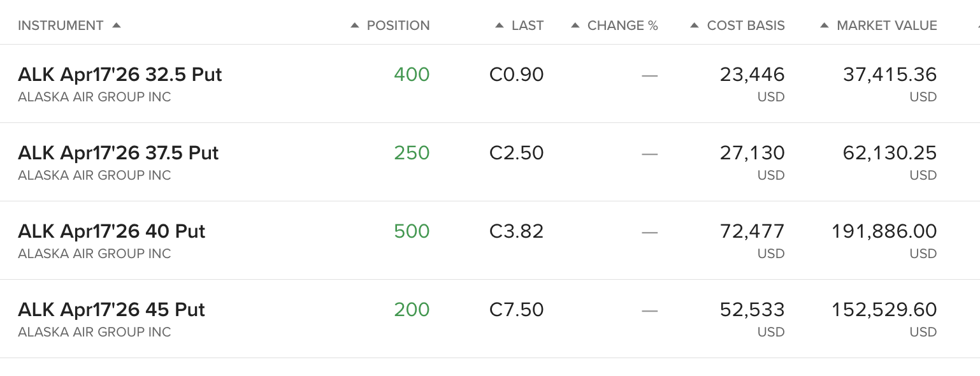Viewport: 980px width, 376px height.
Task: Click the last price C0.90
Action: 516,75
